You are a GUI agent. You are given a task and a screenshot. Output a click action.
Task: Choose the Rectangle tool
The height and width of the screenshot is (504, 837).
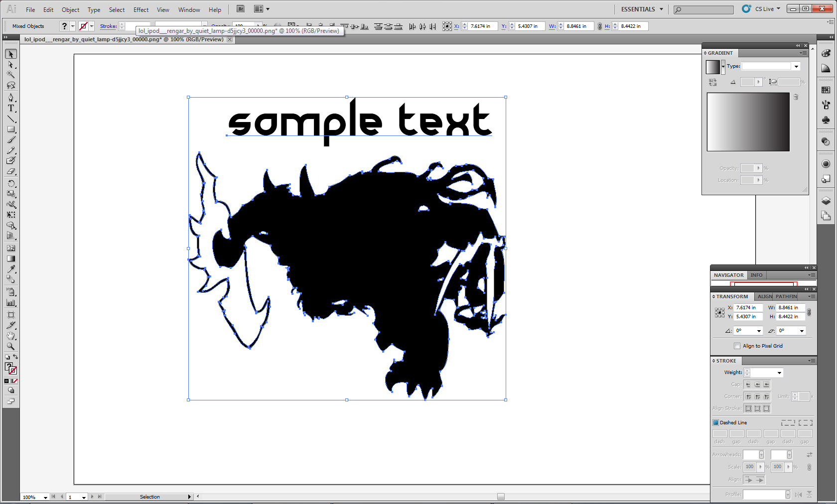point(11,129)
